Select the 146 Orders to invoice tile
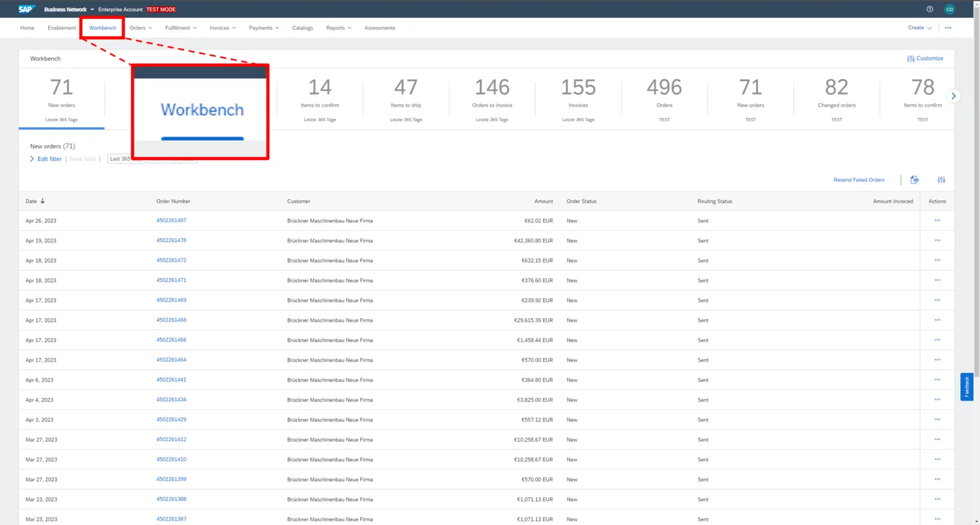980x525 pixels. pos(492,99)
